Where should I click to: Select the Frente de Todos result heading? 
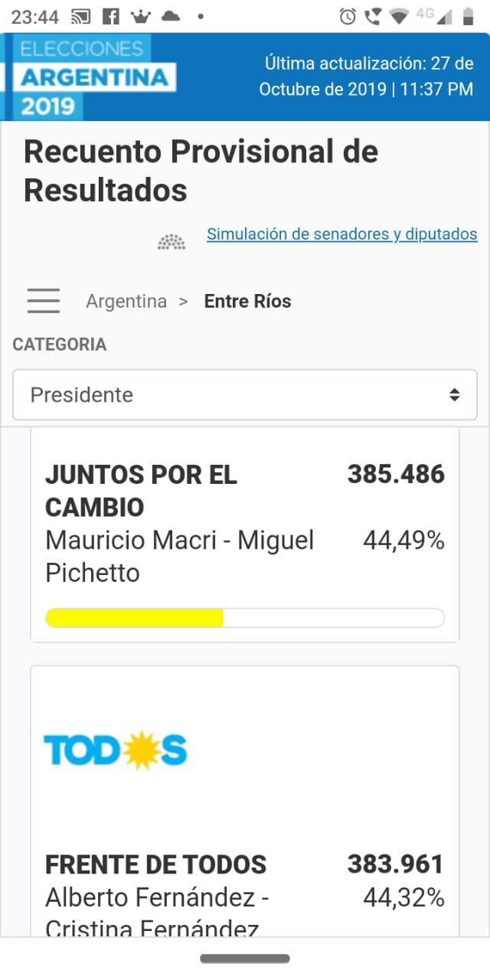click(x=156, y=865)
